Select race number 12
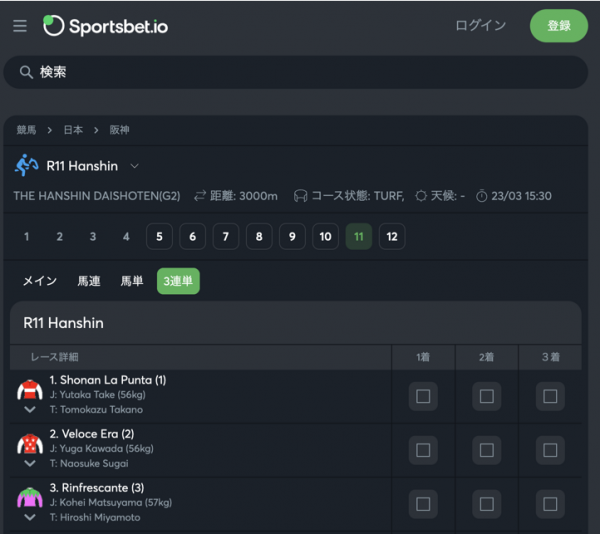This screenshot has height=534, width=600. coord(392,236)
